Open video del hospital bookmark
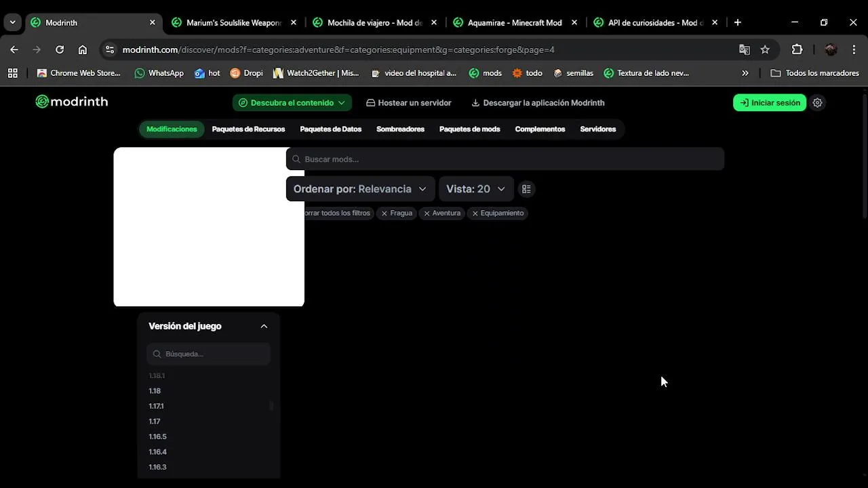The image size is (868, 488). point(414,73)
